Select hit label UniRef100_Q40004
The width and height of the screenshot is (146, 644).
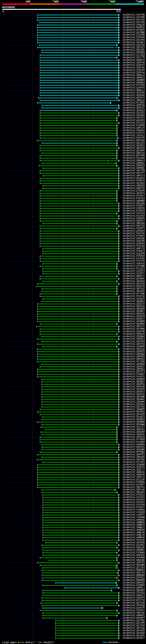coord(134,344)
